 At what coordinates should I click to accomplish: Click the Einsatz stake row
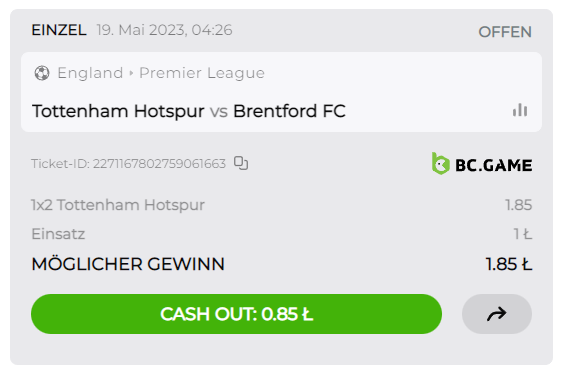281,234
